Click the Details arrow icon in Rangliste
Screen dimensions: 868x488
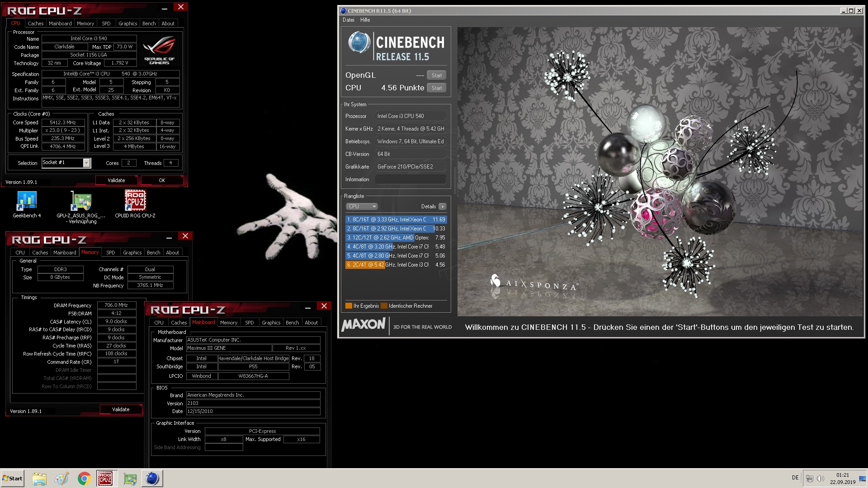(x=443, y=206)
